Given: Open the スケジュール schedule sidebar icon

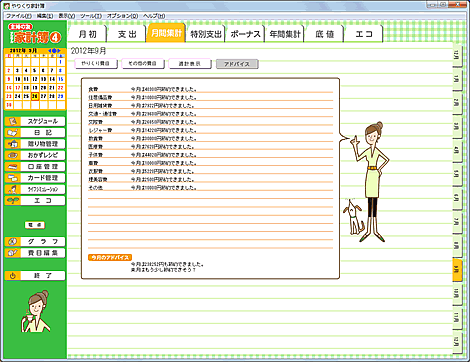Looking at the screenshot, I should coord(13,121).
